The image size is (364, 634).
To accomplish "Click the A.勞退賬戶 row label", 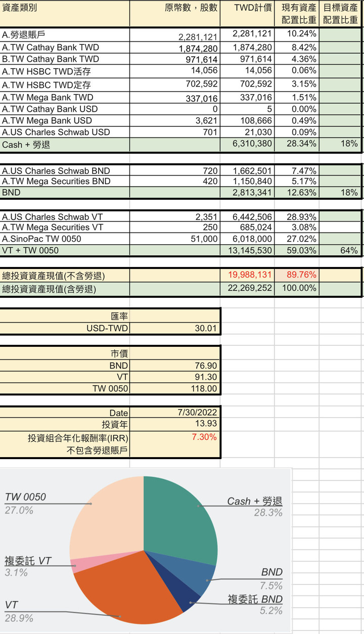I will pos(65,35).
